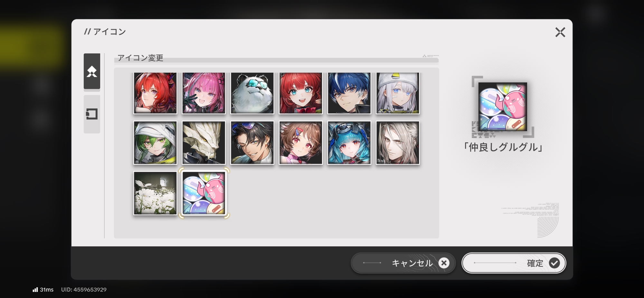This screenshot has width=644, height=298.
Task: Select the red-haired horned girl avatar
Action: coord(155,93)
